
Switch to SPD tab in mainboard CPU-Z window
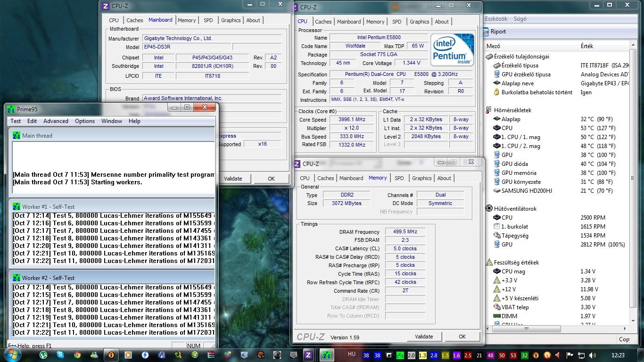(x=208, y=20)
